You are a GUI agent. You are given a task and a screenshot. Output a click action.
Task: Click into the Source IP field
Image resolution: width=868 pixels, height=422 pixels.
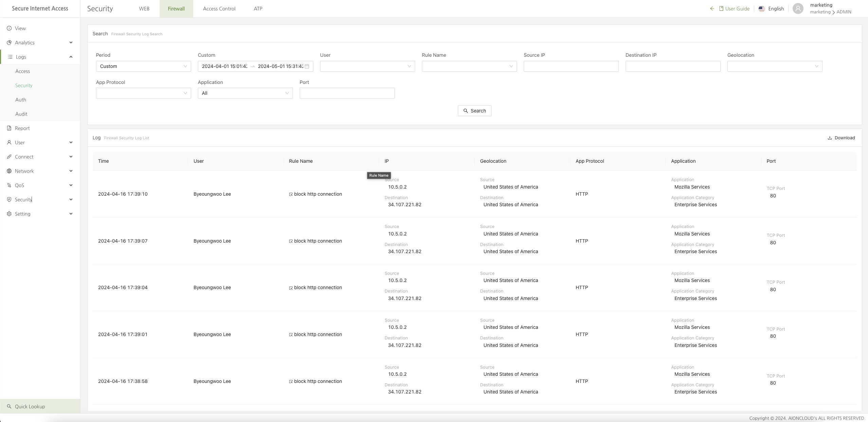tap(571, 66)
